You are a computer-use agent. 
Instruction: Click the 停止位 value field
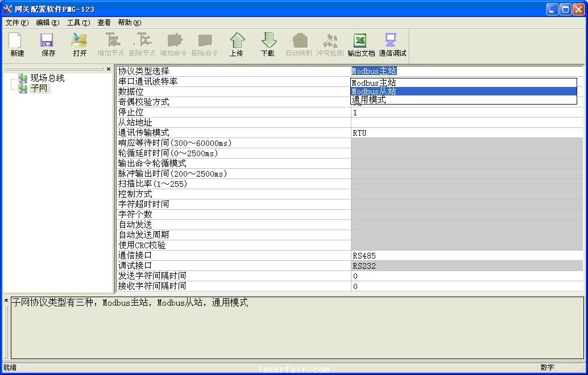pyautogui.click(x=466, y=113)
